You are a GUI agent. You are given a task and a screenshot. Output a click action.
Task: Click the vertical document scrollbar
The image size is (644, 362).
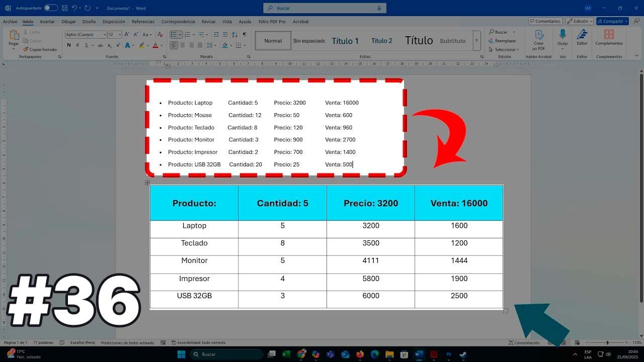(x=641, y=188)
